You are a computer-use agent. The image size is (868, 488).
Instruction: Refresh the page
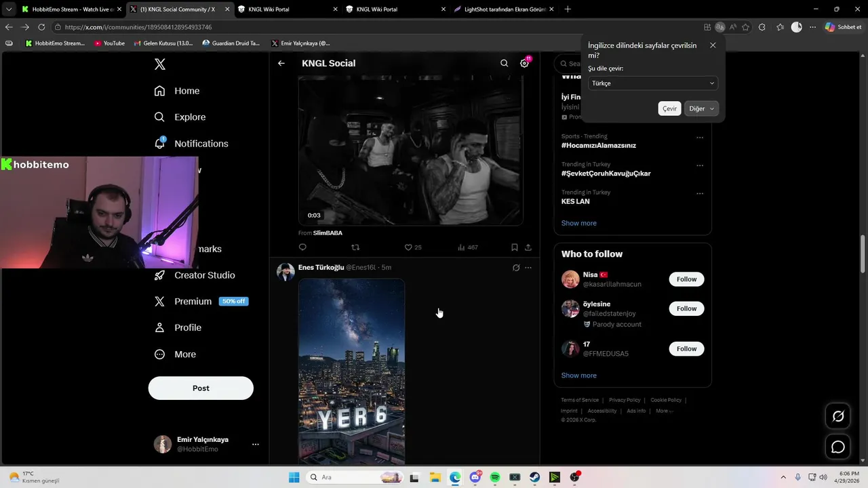tap(41, 27)
